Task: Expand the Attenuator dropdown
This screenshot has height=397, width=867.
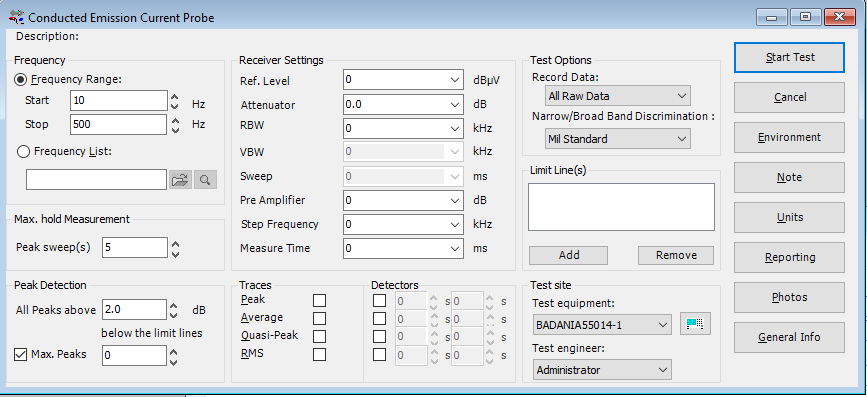Action: [x=456, y=104]
